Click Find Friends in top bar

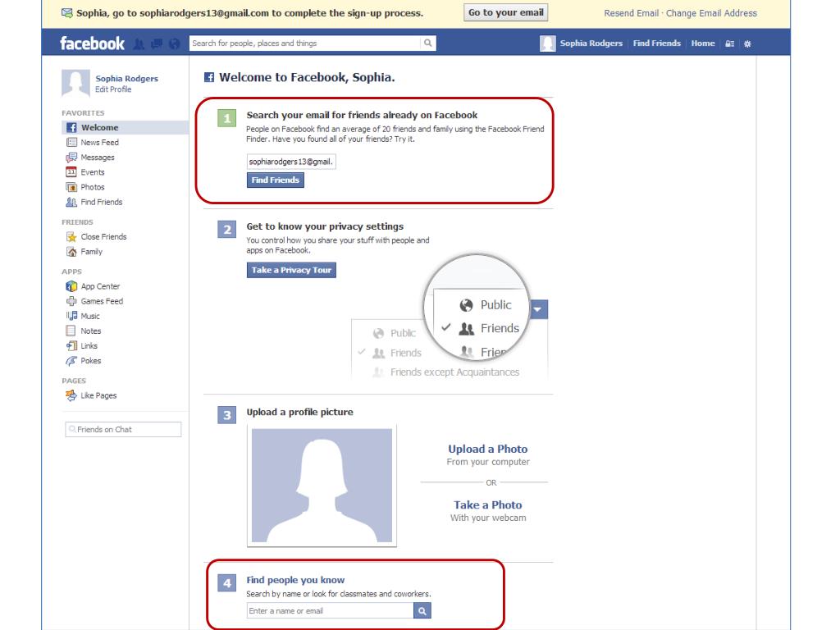coord(657,43)
